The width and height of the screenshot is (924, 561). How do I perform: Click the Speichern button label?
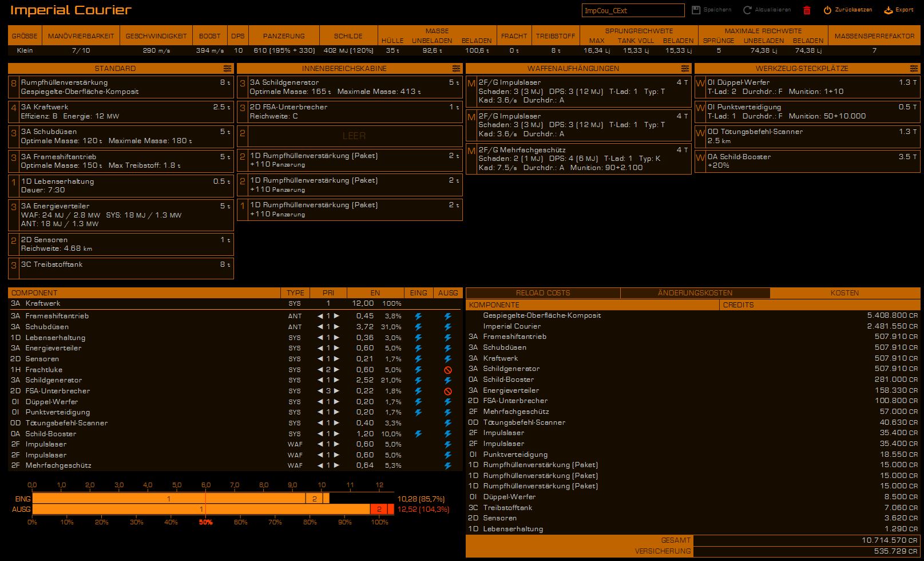pyautogui.click(x=717, y=10)
